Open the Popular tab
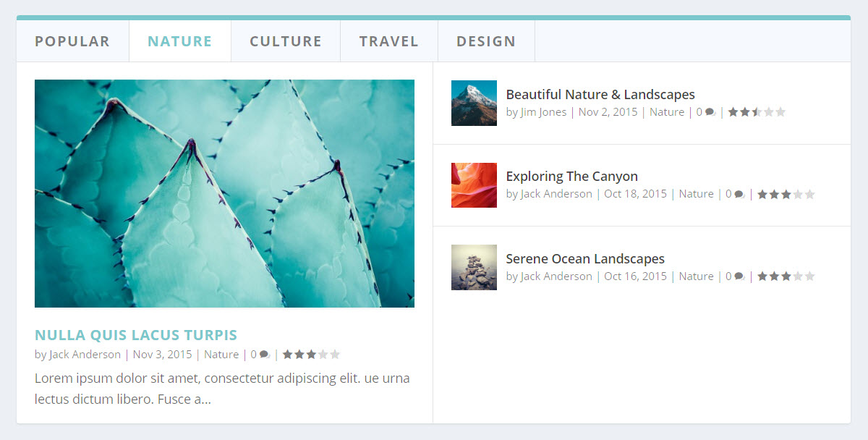This screenshot has width=868, height=440. tap(72, 41)
